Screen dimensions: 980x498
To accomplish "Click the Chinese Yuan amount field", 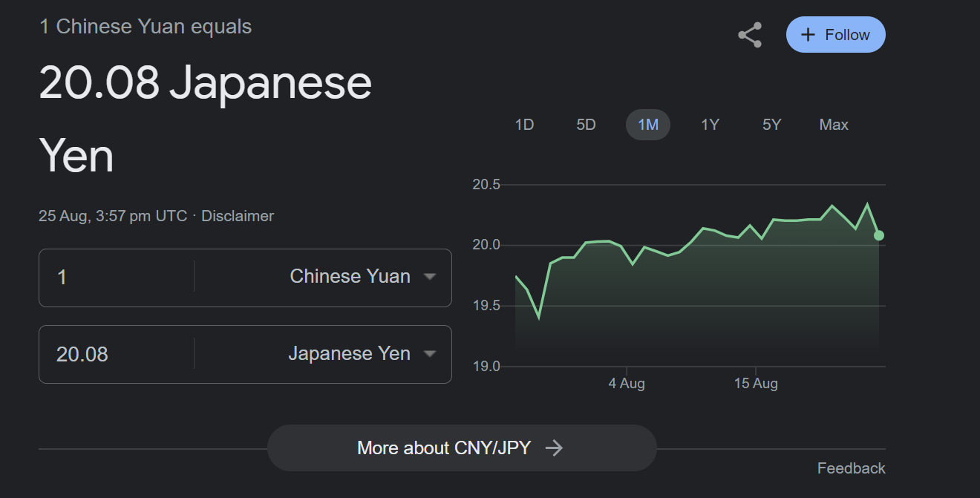I will 119,277.
